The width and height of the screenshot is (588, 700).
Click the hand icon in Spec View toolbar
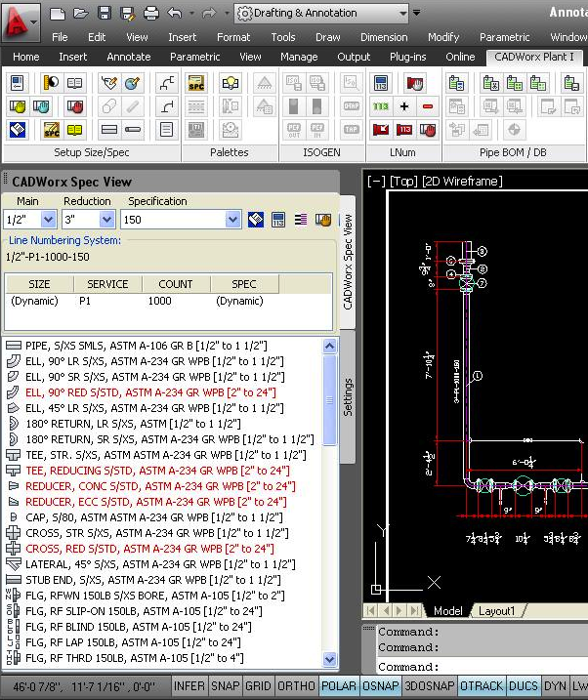tap(323, 220)
